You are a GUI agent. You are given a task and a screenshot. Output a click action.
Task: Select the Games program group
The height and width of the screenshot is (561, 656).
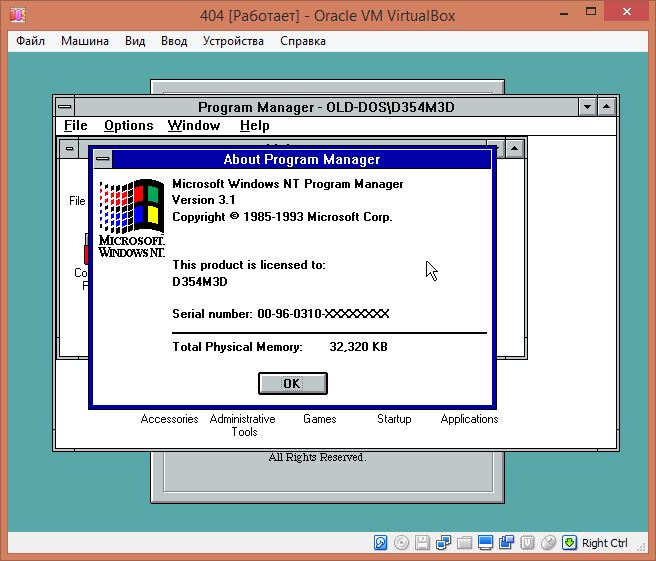[320, 419]
